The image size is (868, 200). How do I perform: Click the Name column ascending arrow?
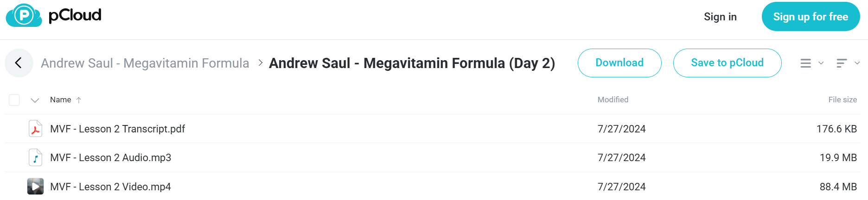point(79,100)
